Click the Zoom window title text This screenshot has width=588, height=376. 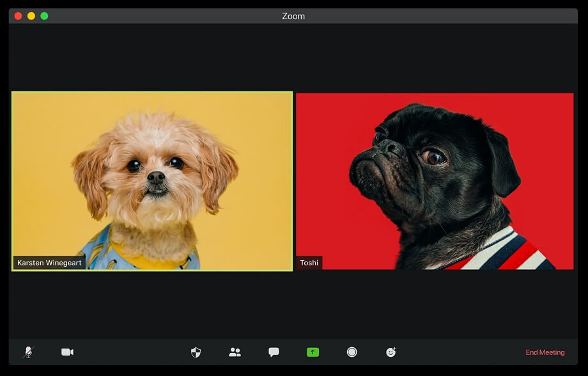tap(293, 16)
